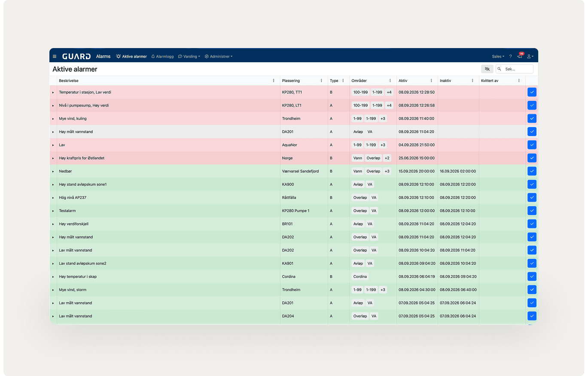Acknowledge the Høy temperatur i skap alarm
The height and width of the screenshot is (376, 588).
(x=532, y=276)
